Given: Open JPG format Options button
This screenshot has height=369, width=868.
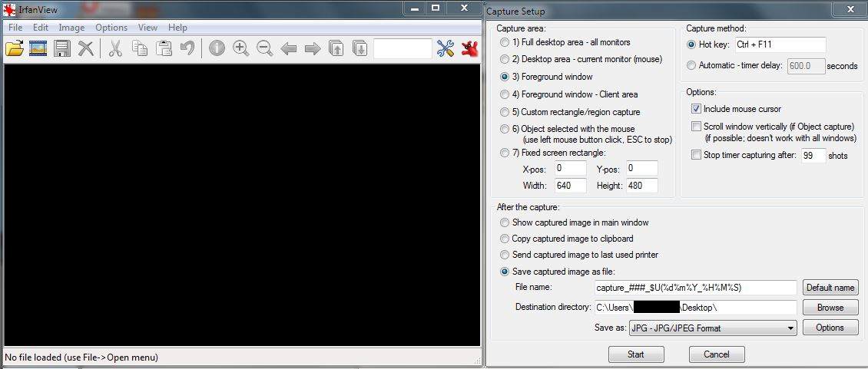Looking at the screenshot, I should [830, 328].
